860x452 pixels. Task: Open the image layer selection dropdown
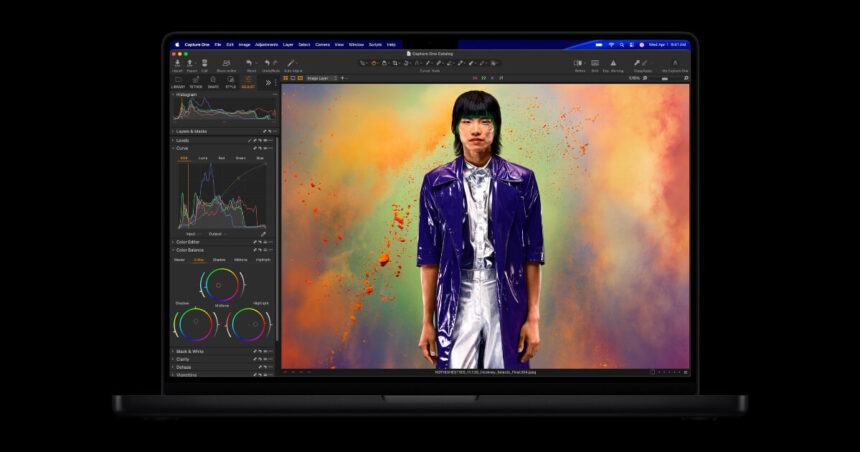[x=322, y=78]
